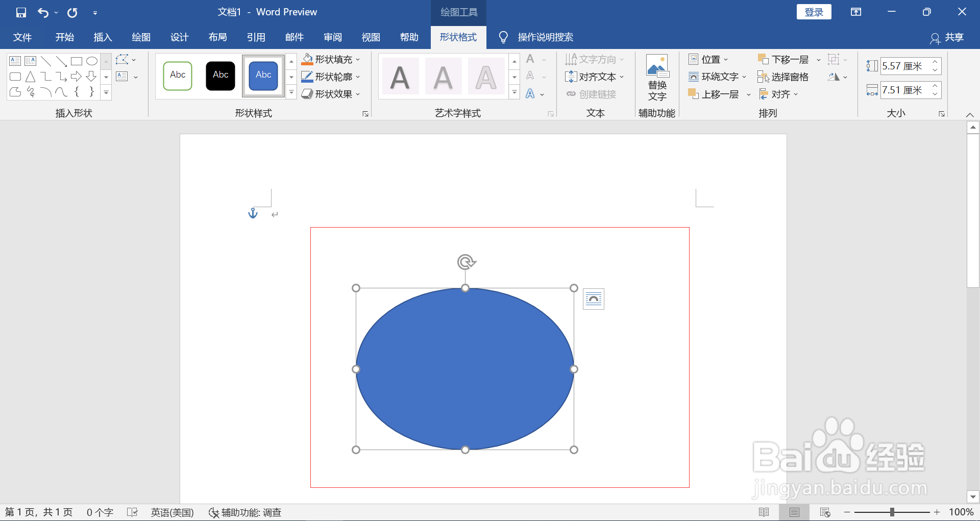Apply the black filled Abc shape style
This screenshot has width=980, height=521.
220,76
